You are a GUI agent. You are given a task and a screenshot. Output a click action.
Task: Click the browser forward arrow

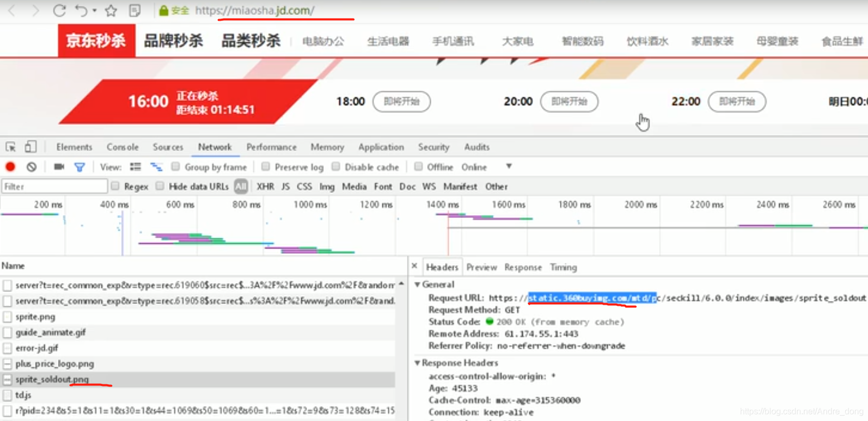coord(35,10)
